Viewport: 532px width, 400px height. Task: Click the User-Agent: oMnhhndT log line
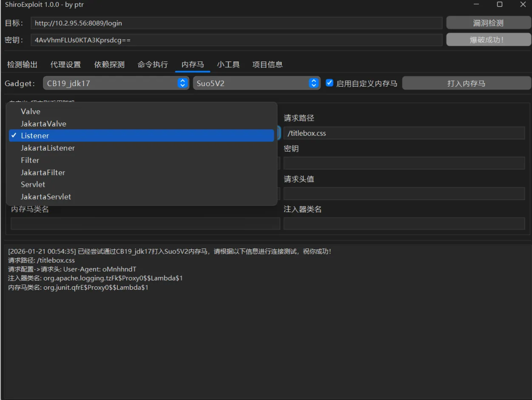[x=72, y=269]
